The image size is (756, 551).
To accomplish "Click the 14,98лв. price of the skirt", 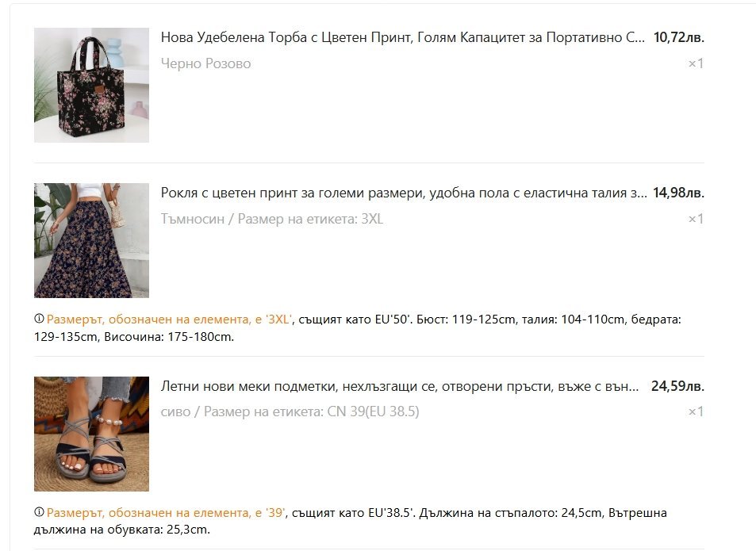I will coord(679,193).
